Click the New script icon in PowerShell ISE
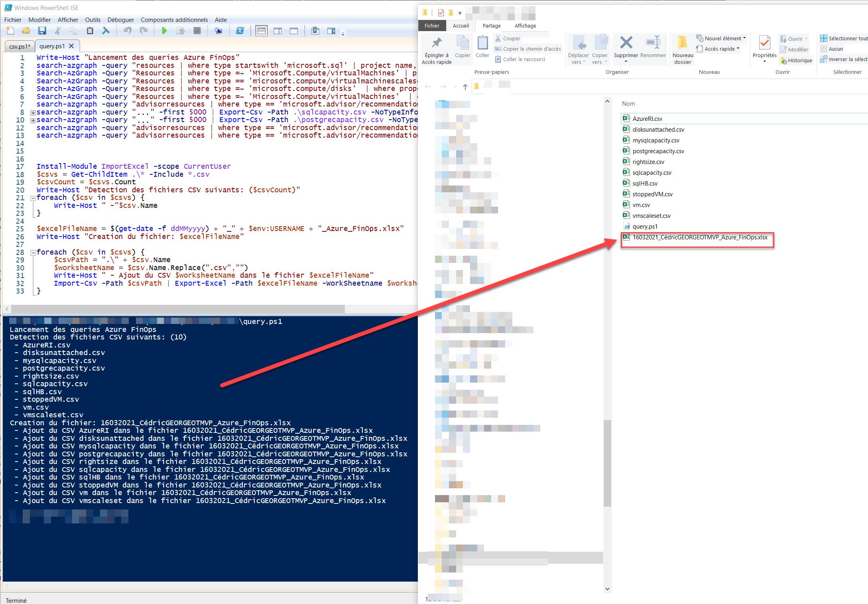This screenshot has width=868, height=604. pos(10,31)
